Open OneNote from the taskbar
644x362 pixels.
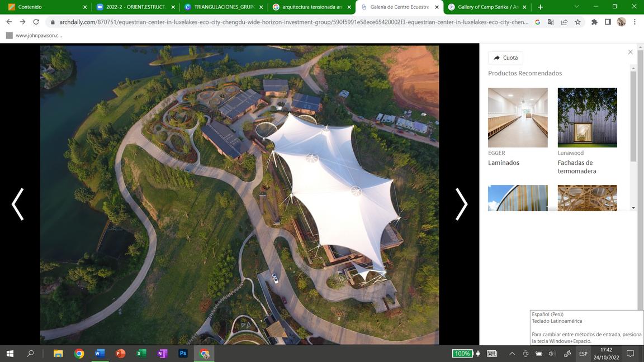(162, 354)
